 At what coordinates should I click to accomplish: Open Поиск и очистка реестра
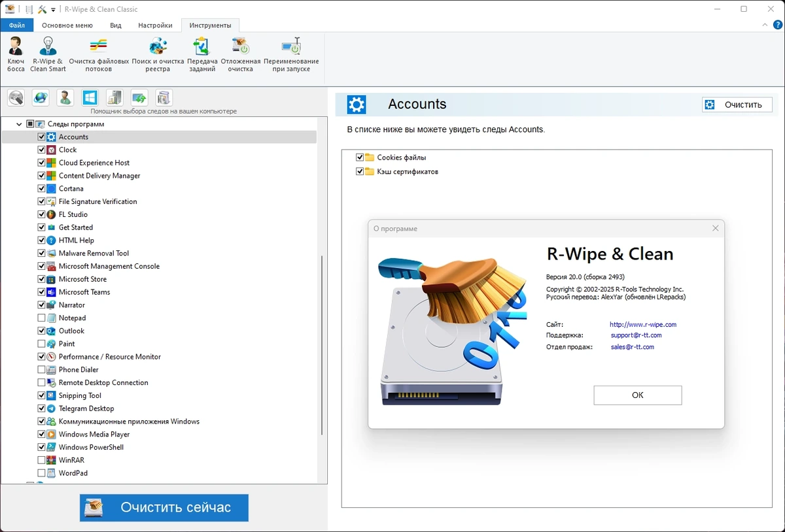pos(158,54)
